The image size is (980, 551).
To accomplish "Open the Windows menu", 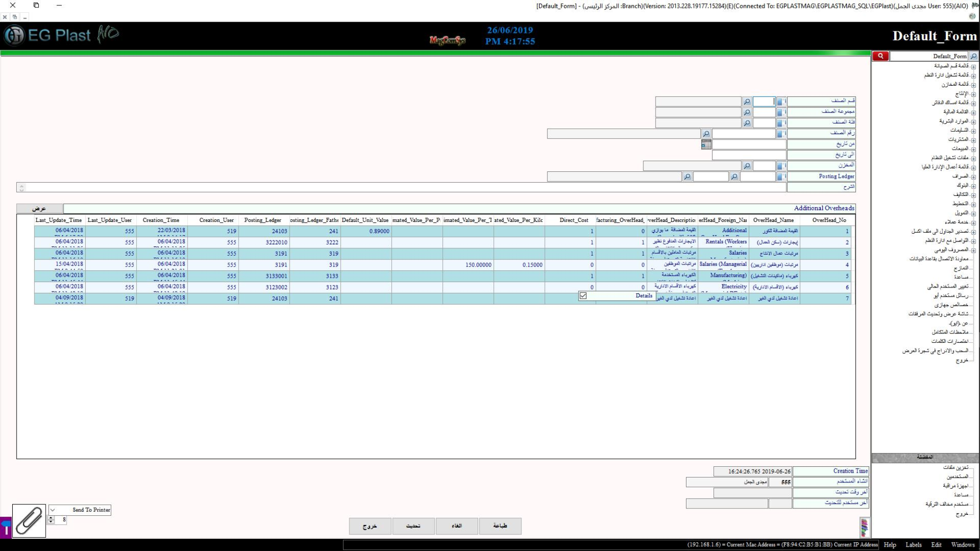I will point(963,545).
